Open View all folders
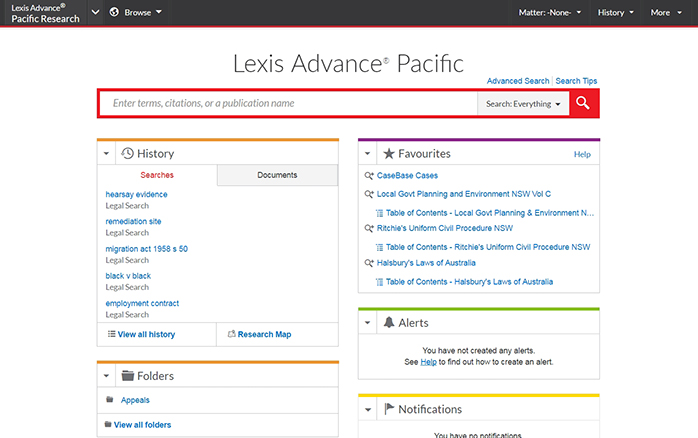The image size is (698, 438). [142, 425]
